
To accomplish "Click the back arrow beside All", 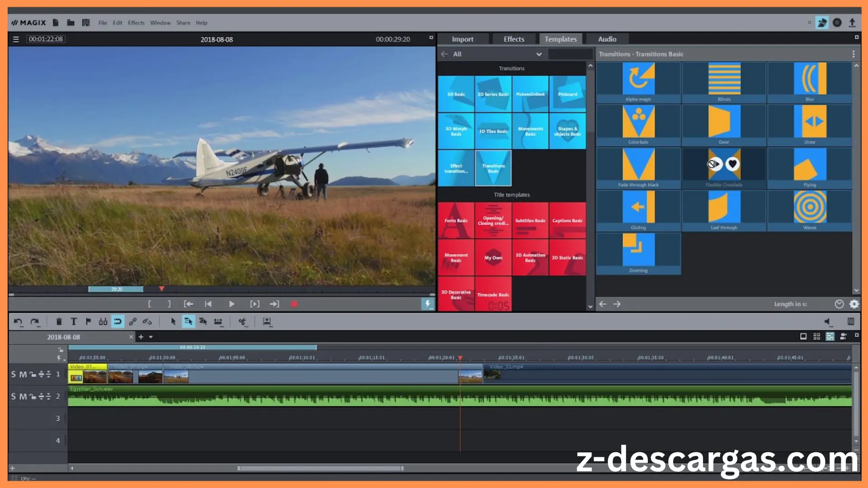I will 444,54.
